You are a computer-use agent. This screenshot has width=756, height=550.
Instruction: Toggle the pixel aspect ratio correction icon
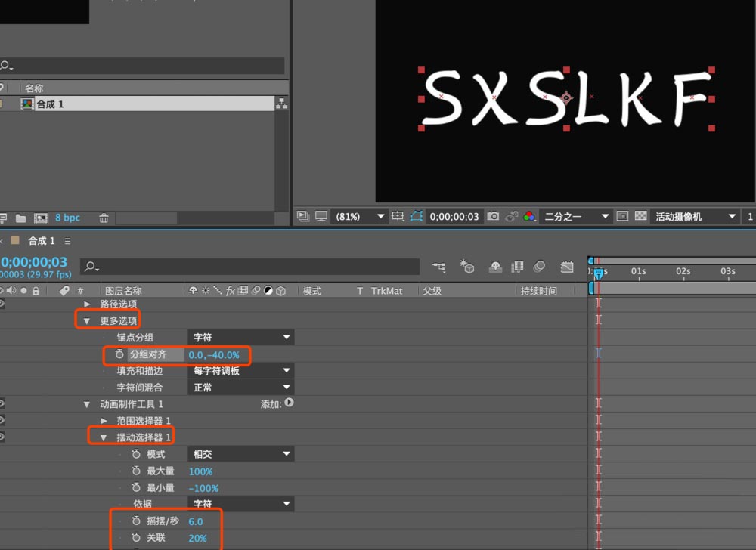click(622, 216)
